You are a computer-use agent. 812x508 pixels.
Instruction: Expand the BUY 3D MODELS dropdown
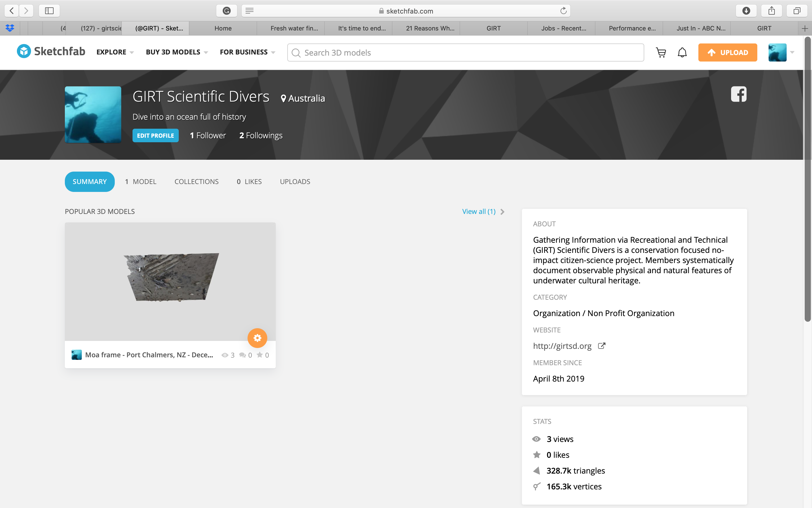[x=177, y=52]
